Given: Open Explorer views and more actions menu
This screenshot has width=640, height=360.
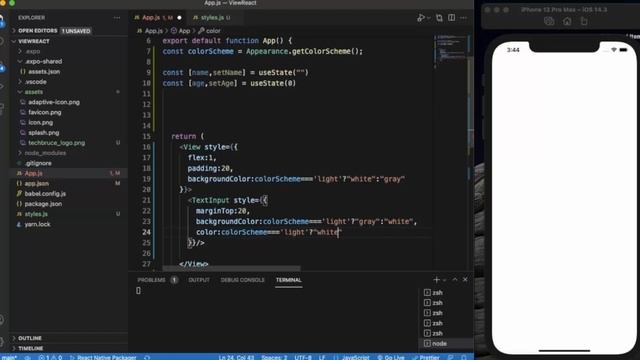Looking at the screenshot, I should pos(117,18).
